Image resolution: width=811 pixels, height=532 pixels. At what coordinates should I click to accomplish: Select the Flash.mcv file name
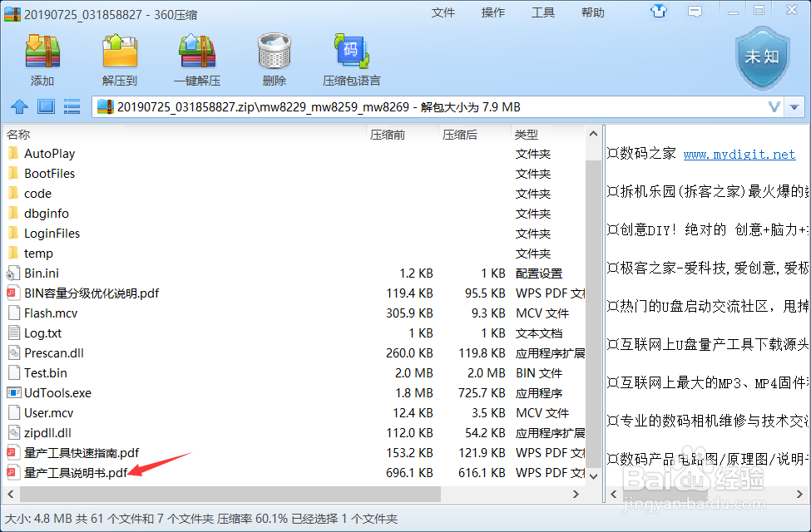coord(51,313)
